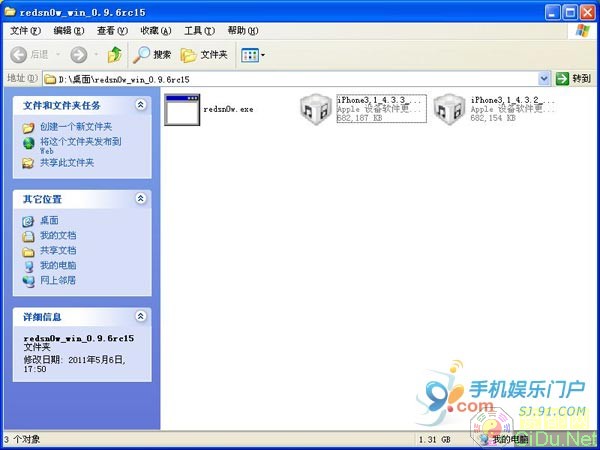Screen dimensions: 600x450
Task: Collapse the Other Places (其它位置) panel
Action: click(x=140, y=198)
